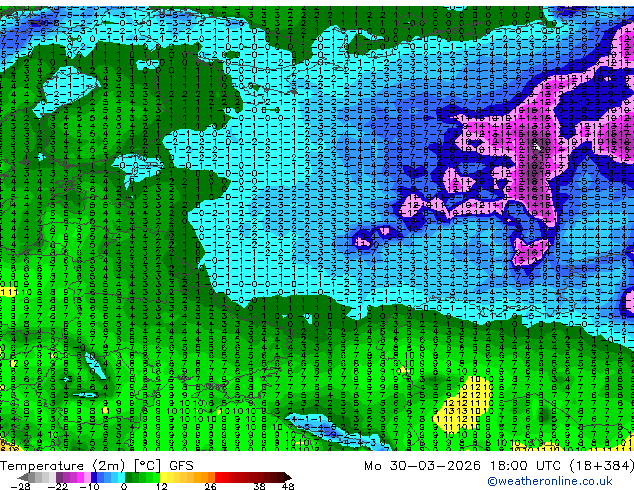Image resolution: width=634 pixels, height=490 pixels.
Task: Click the 38 legend label
Action: [259, 486]
